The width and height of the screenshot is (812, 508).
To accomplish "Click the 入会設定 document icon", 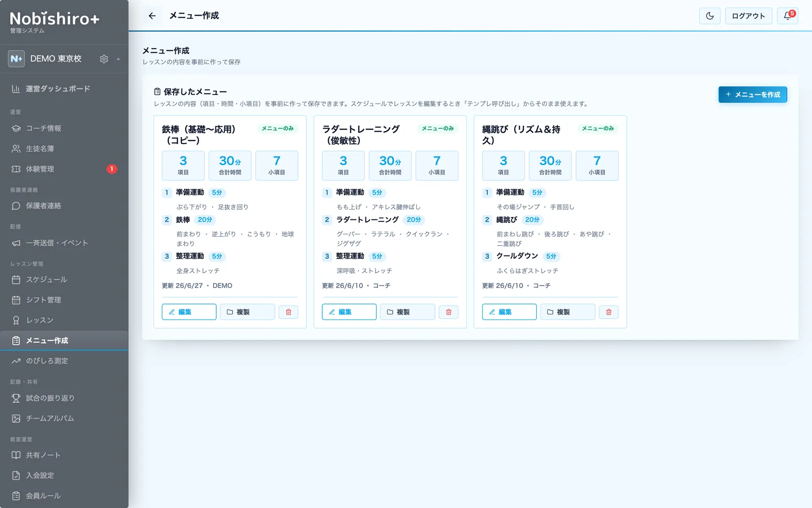I will pos(16,475).
